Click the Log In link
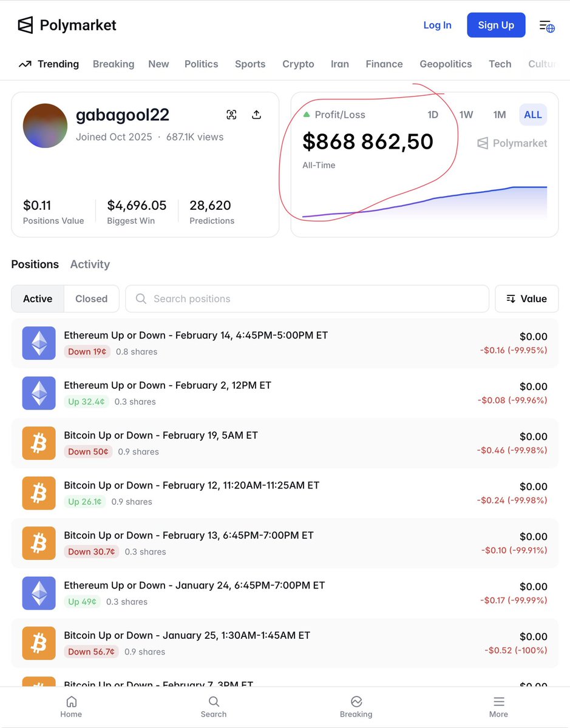The width and height of the screenshot is (570, 728). [x=438, y=25]
